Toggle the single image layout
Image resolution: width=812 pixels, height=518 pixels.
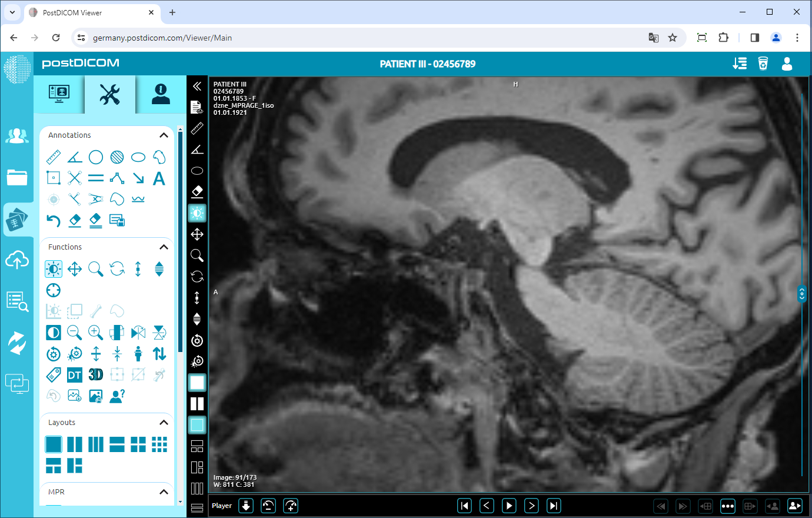pyautogui.click(x=54, y=444)
